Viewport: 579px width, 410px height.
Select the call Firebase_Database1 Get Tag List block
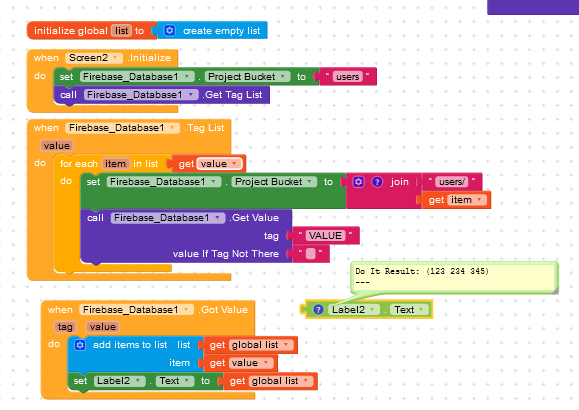162,95
